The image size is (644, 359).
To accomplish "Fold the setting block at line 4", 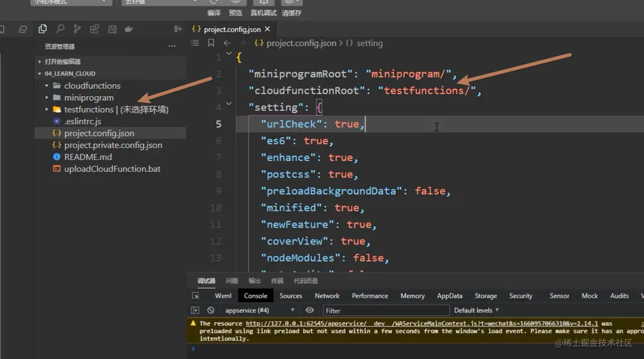I will [x=229, y=104].
